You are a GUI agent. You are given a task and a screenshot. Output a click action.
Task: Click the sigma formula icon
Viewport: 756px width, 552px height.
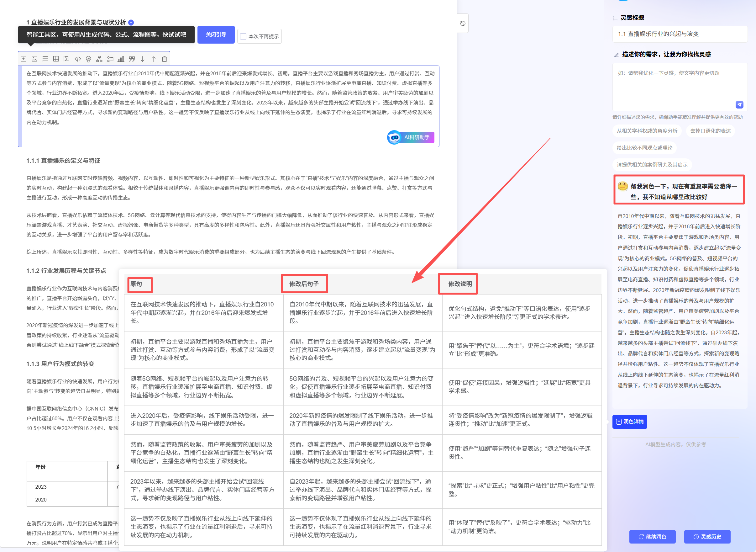[x=66, y=59]
